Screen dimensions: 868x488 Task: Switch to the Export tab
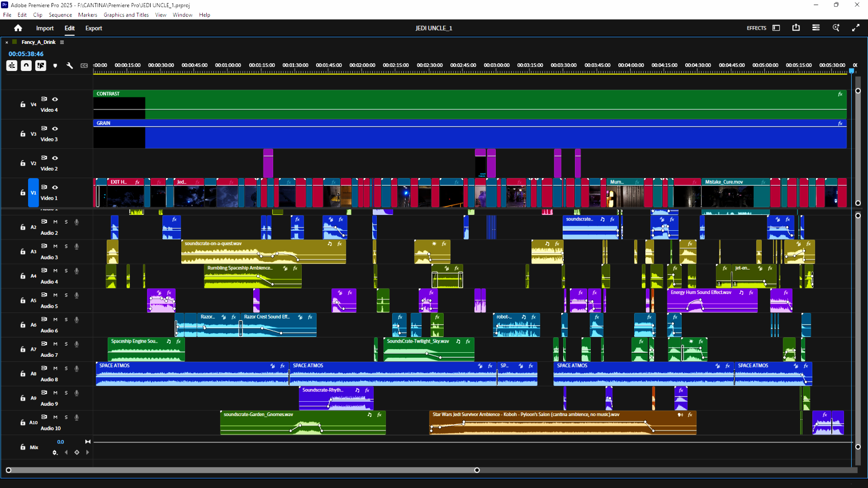click(x=93, y=29)
